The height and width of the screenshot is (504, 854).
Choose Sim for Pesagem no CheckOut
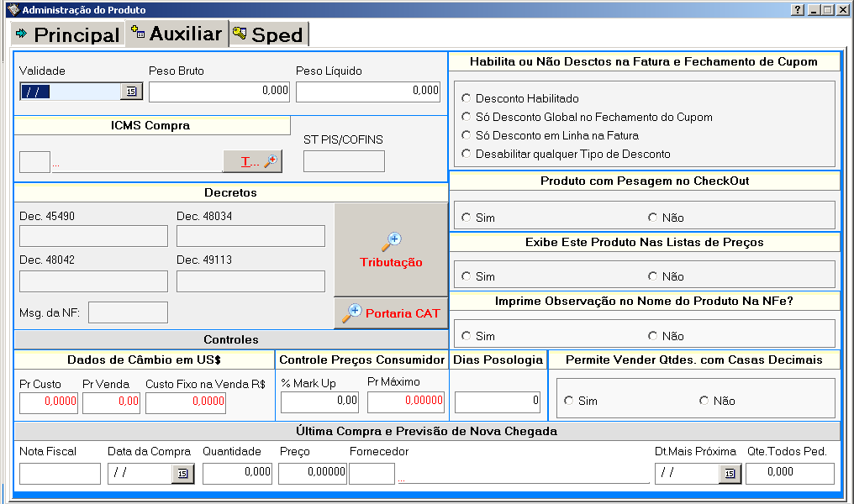pos(467,218)
